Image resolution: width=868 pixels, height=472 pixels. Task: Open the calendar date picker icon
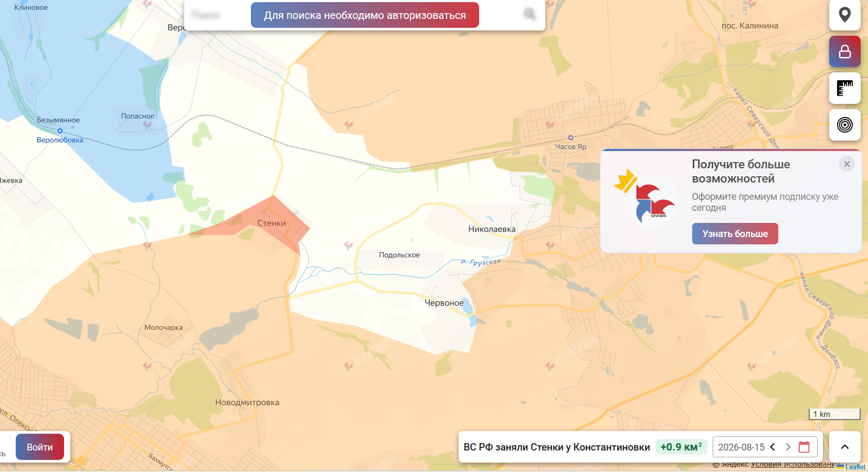point(804,447)
